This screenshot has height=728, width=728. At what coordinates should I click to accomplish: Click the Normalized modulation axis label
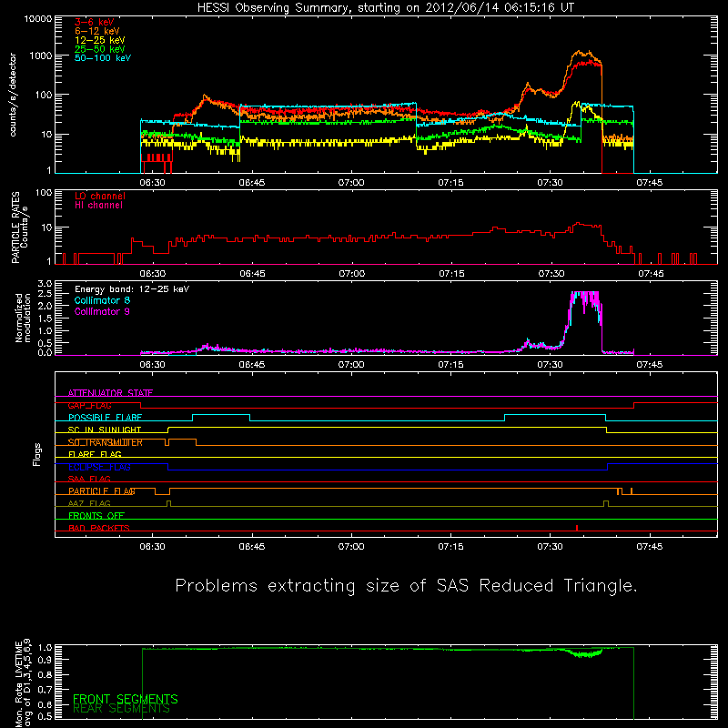(22, 318)
